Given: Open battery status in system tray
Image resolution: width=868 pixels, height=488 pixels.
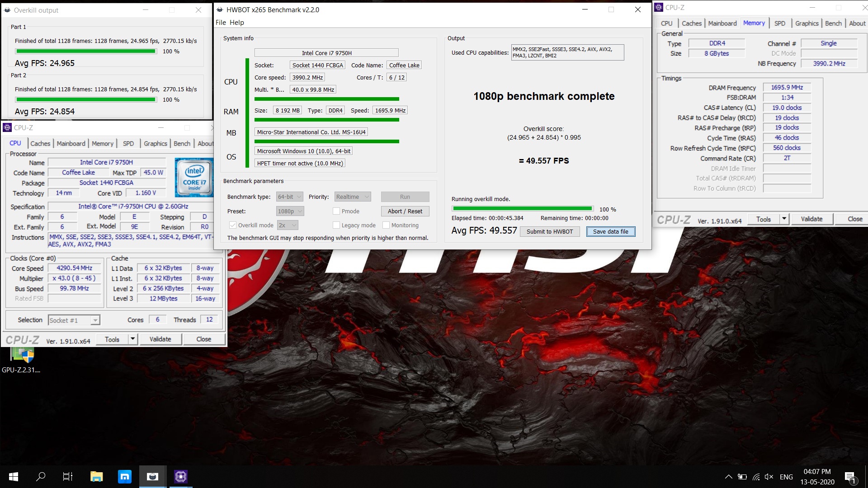Looking at the screenshot, I should pyautogui.click(x=742, y=477).
